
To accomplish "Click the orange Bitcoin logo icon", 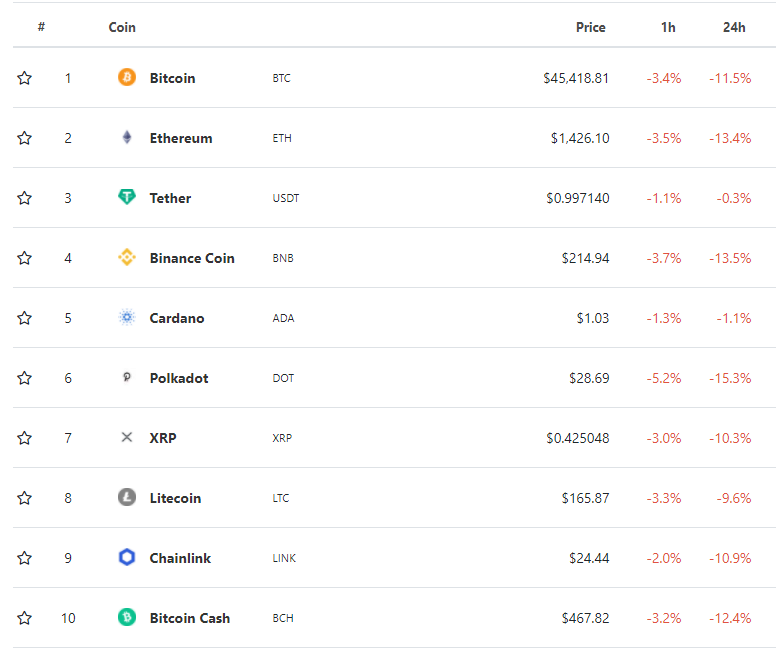I will point(127,77).
